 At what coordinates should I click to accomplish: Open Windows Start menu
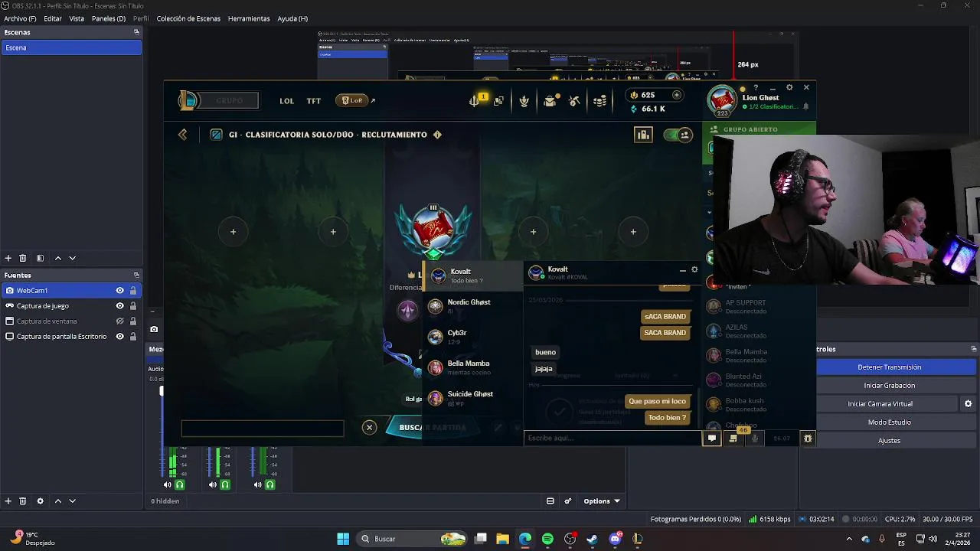pyautogui.click(x=343, y=539)
